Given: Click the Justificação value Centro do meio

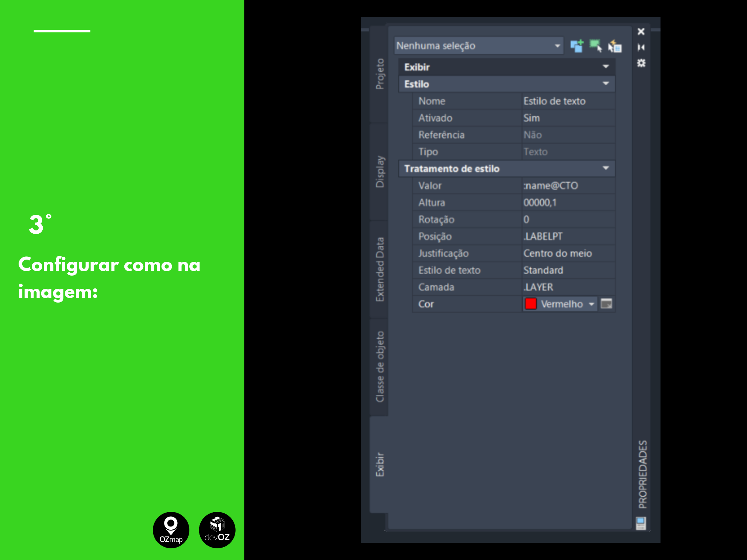Looking at the screenshot, I should tap(568, 253).
